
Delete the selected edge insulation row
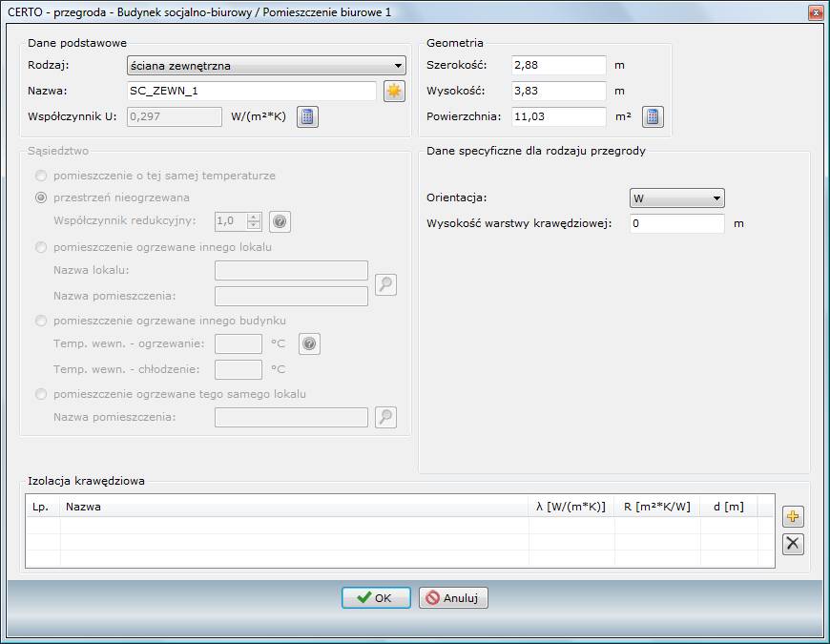[793, 544]
